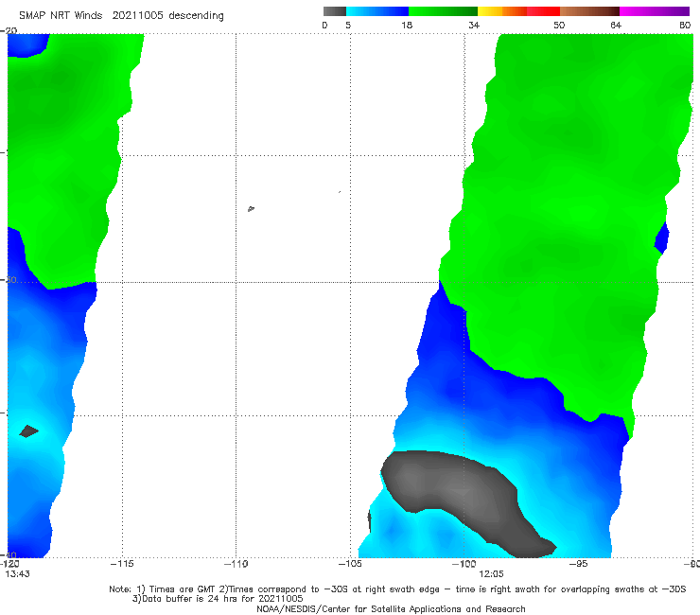The width and height of the screenshot is (700, 615).
Task: Click the small gray diamond in left swath
Action: click(x=29, y=431)
